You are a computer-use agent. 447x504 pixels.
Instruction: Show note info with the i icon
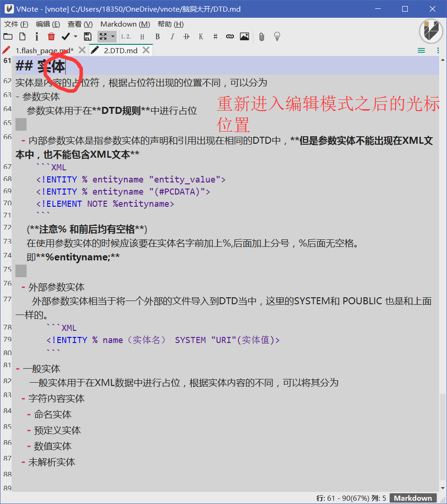point(37,37)
